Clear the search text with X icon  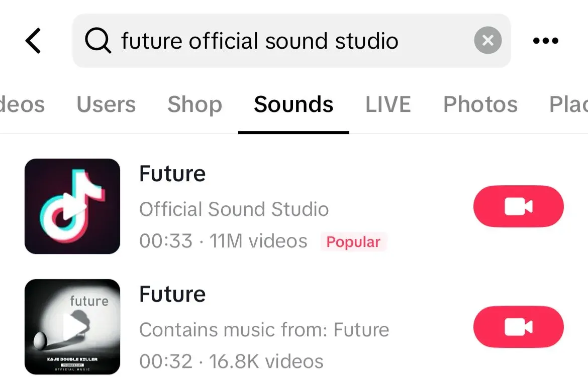(487, 41)
